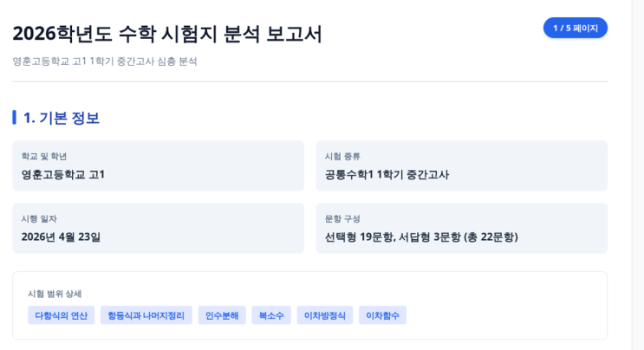
Task: Click the "문항 구성" card label
Action: (x=342, y=218)
